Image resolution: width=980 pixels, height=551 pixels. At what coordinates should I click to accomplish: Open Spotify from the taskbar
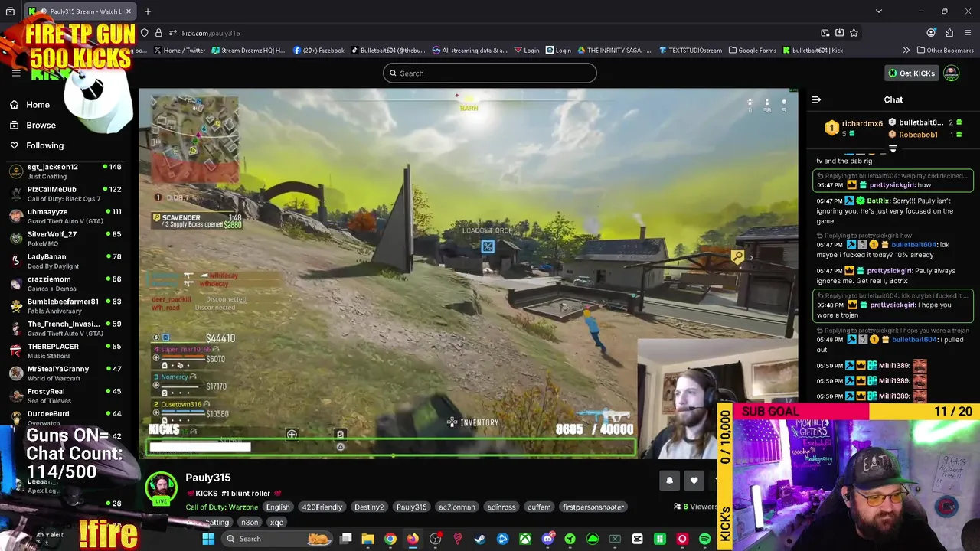click(704, 539)
